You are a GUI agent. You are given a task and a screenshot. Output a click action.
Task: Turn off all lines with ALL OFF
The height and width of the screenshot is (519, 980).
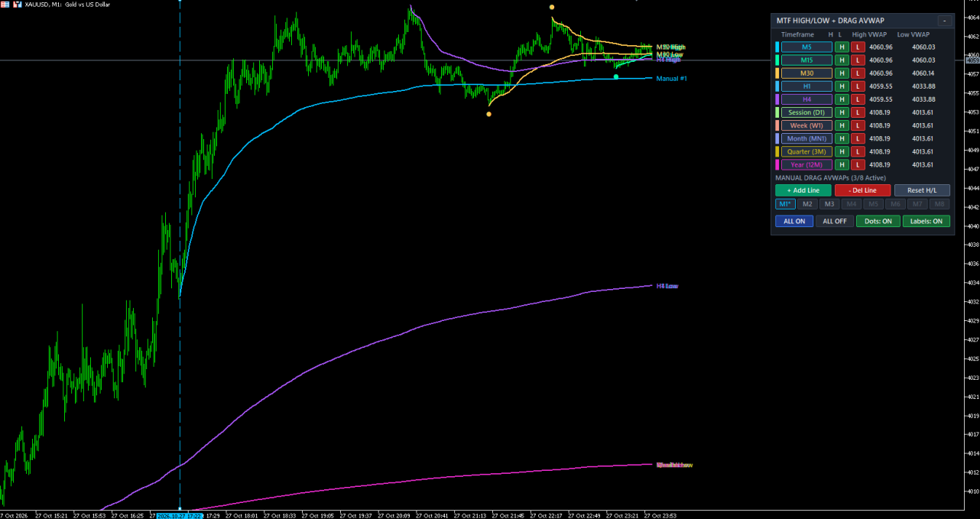(x=835, y=222)
